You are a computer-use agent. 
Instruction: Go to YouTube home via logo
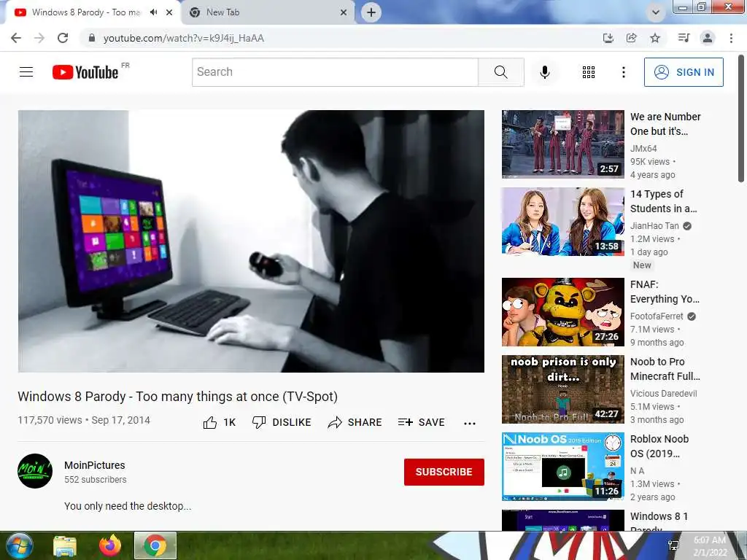85,72
